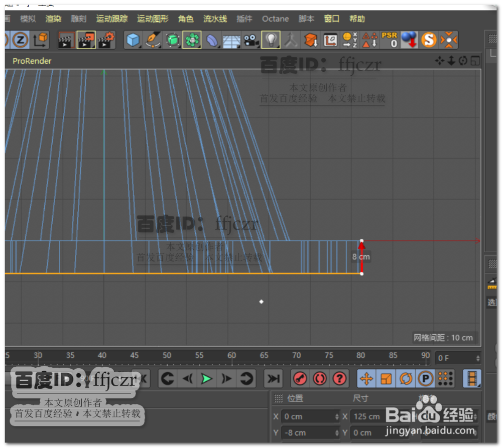Toggle rotation keyframe recording
This screenshot has width=502, height=448.
pos(406,379)
